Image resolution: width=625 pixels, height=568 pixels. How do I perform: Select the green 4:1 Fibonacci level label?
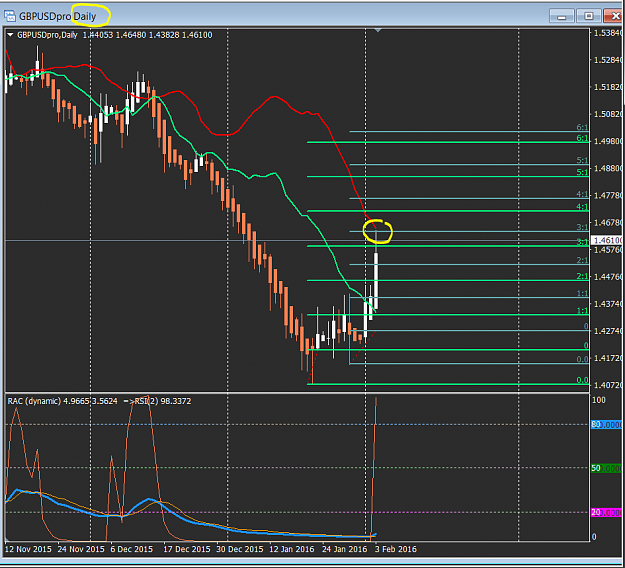pos(582,207)
